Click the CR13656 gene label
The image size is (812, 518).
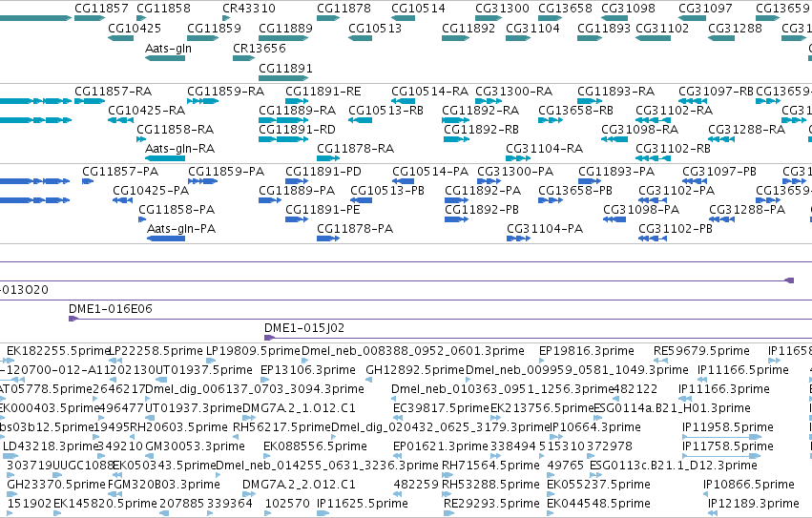point(260,48)
